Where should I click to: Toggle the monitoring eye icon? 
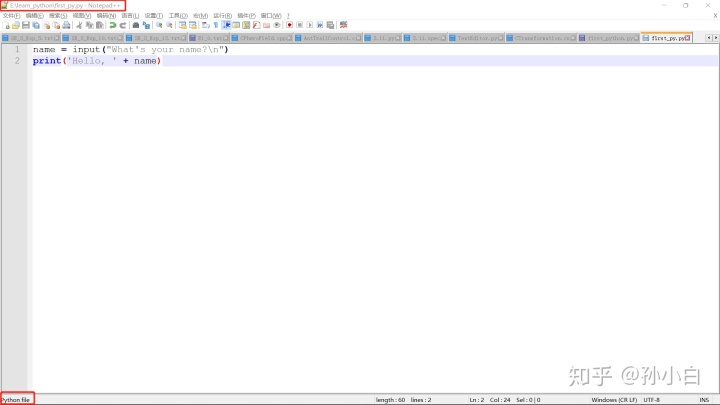coord(277,25)
